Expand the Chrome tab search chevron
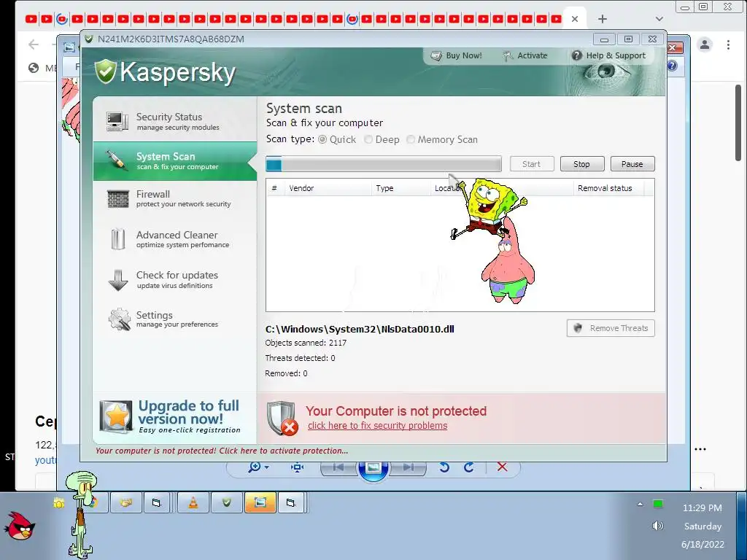747x560 pixels. coord(659,19)
